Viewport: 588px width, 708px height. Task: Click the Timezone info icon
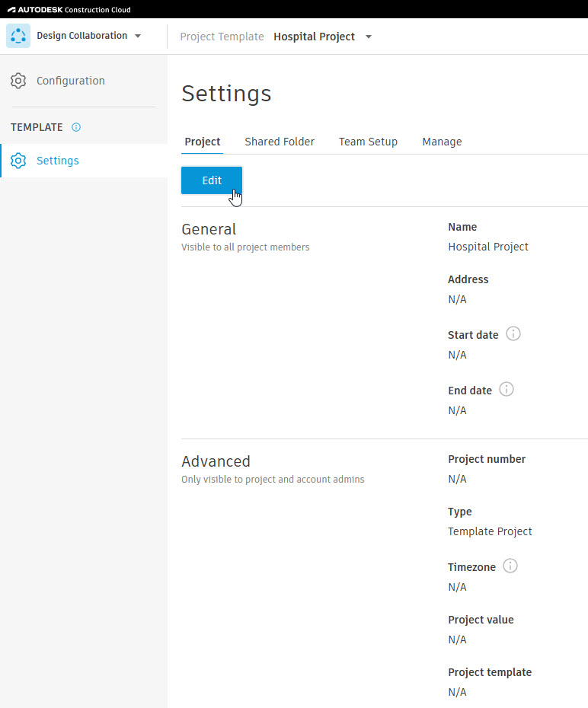[510, 566]
